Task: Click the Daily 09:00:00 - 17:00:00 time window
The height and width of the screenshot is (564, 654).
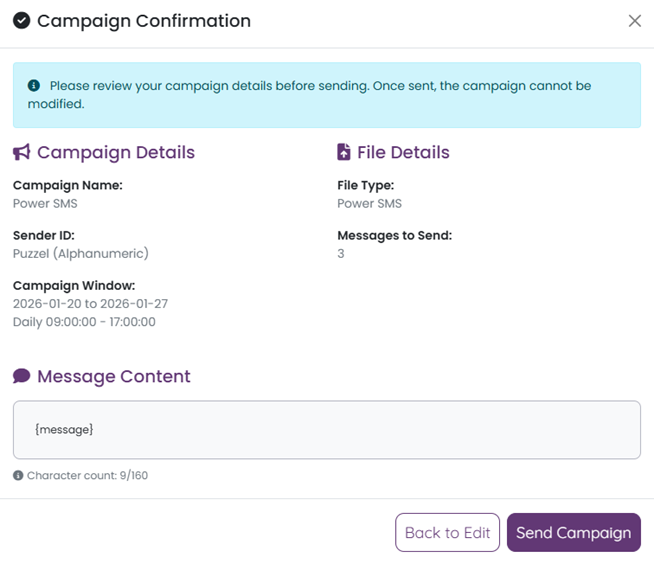Action: pos(84,322)
